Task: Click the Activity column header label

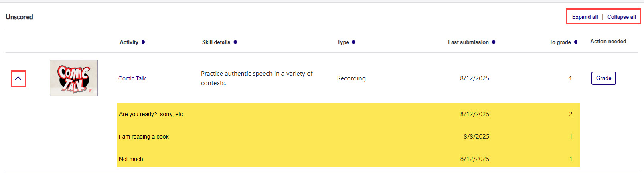Action: (129, 42)
